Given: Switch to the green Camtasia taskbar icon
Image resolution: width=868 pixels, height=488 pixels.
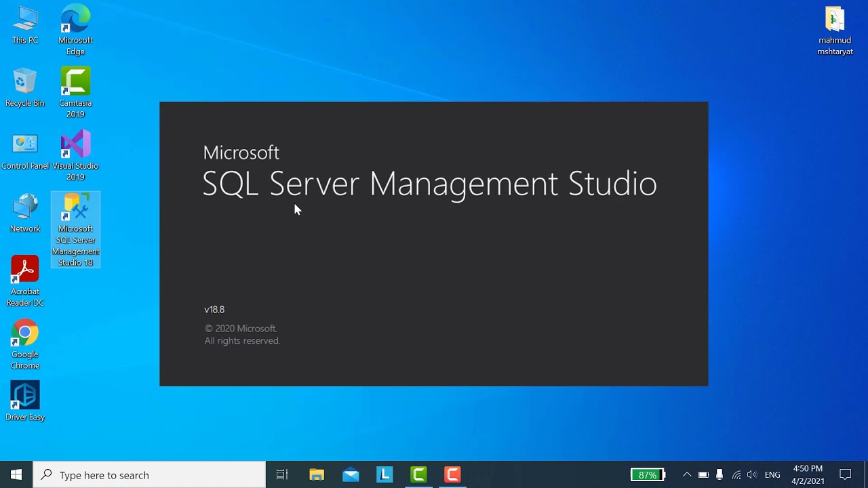Looking at the screenshot, I should tap(418, 474).
